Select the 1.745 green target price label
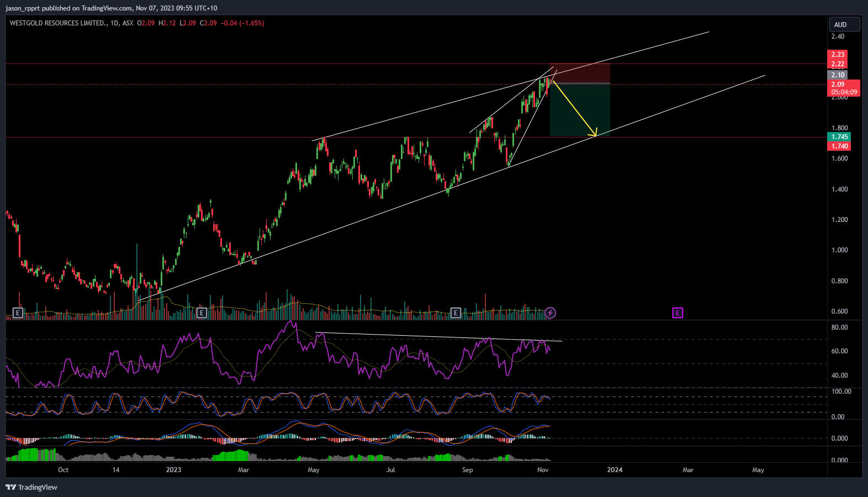 click(840, 137)
